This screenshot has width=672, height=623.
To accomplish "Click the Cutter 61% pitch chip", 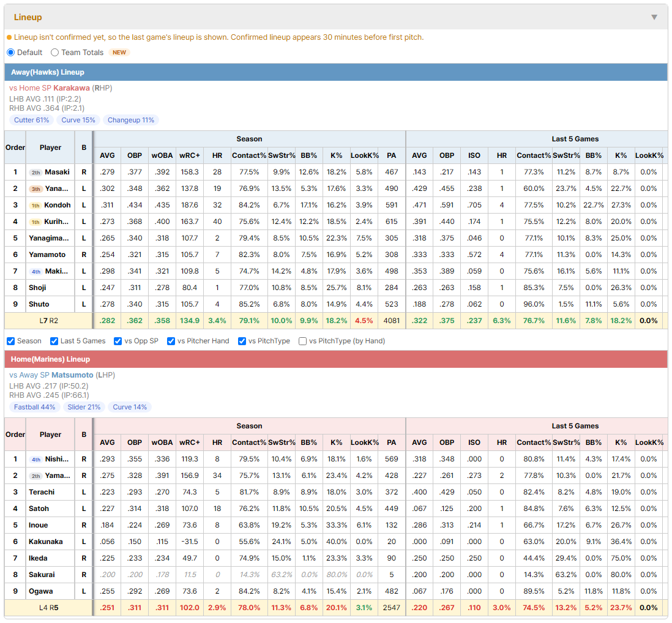I will pos(31,120).
